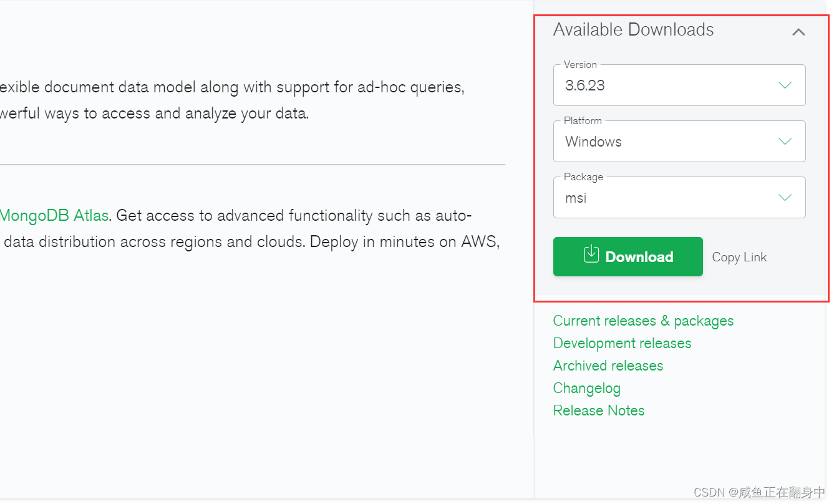Image resolution: width=834 pixels, height=504 pixels.
Task: Click Copy Link next to Download
Action: 739,256
